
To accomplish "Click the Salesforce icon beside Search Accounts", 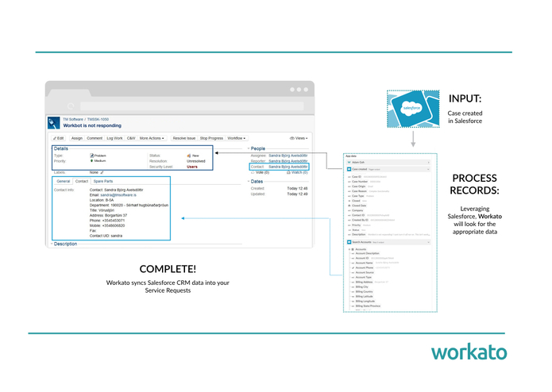I will coord(349,242).
